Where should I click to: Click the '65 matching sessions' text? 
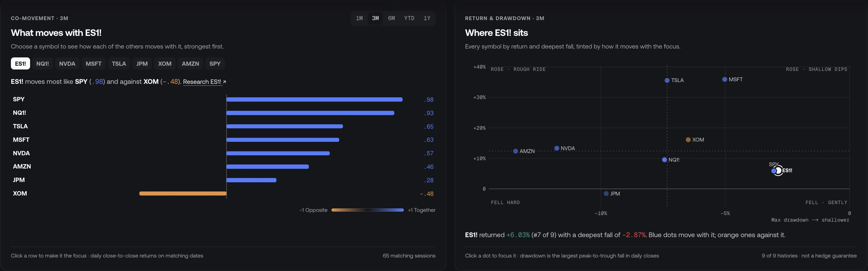[x=409, y=255]
